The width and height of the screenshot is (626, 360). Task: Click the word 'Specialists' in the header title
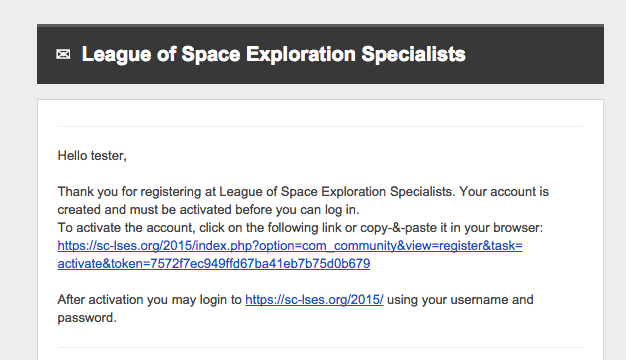pyautogui.click(x=413, y=54)
